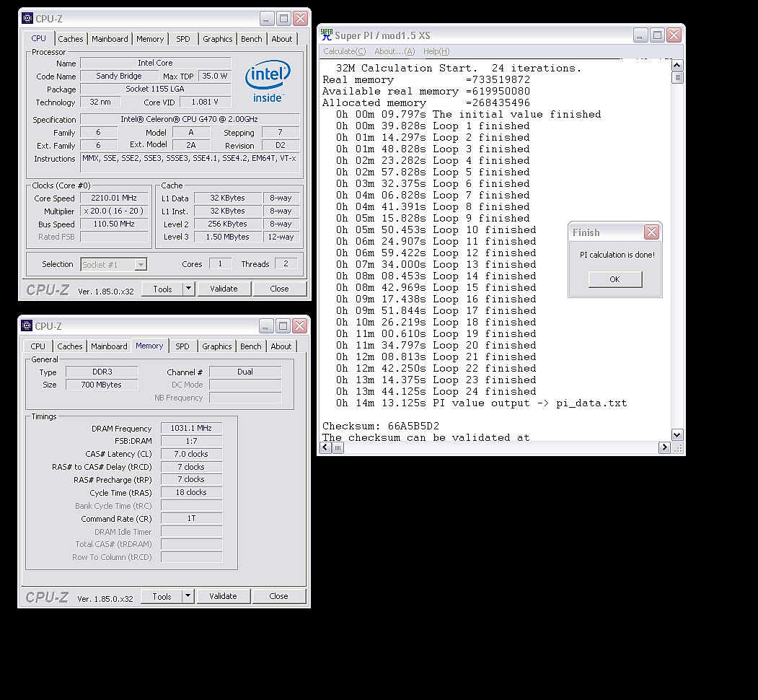Click Cycle Time value 18 clocks

coord(191,492)
